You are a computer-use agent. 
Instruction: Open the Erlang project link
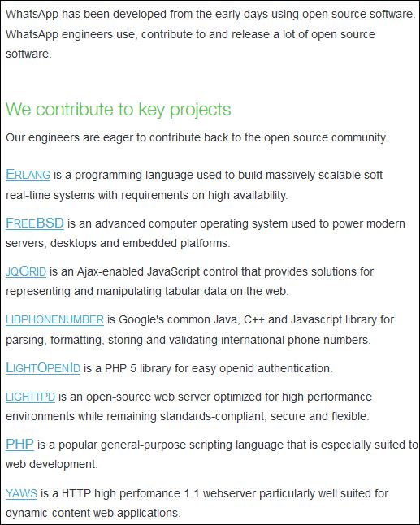click(28, 175)
